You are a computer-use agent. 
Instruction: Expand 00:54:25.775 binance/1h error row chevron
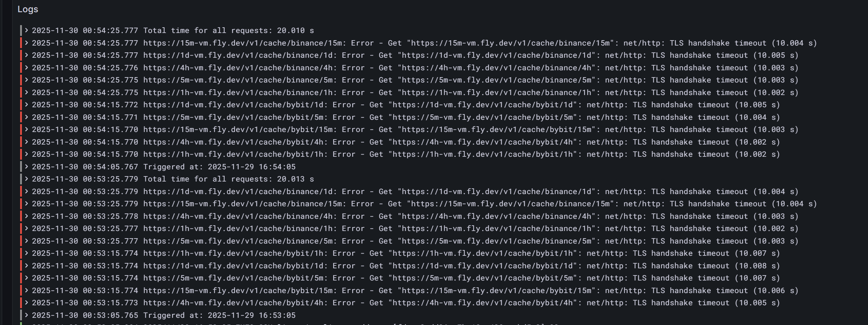point(26,93)
